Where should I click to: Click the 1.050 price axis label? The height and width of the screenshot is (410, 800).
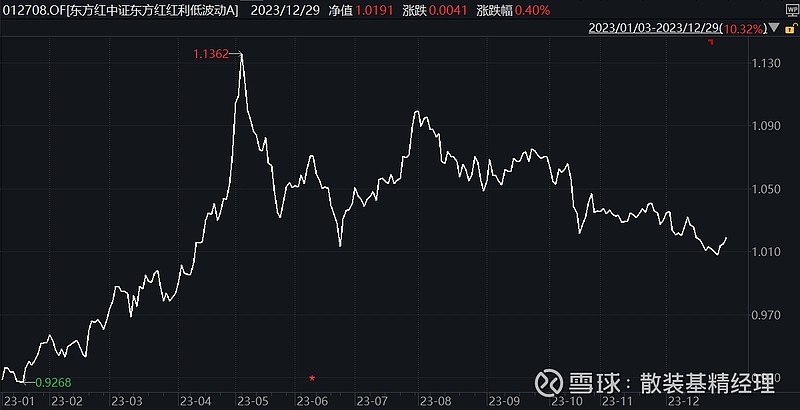766,189
